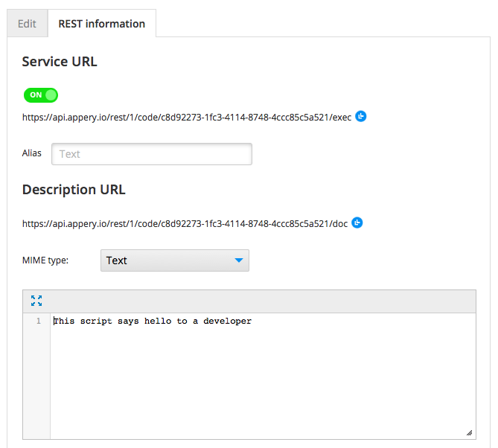
Task: Click the Alias label
Action: tap(32, 153)
